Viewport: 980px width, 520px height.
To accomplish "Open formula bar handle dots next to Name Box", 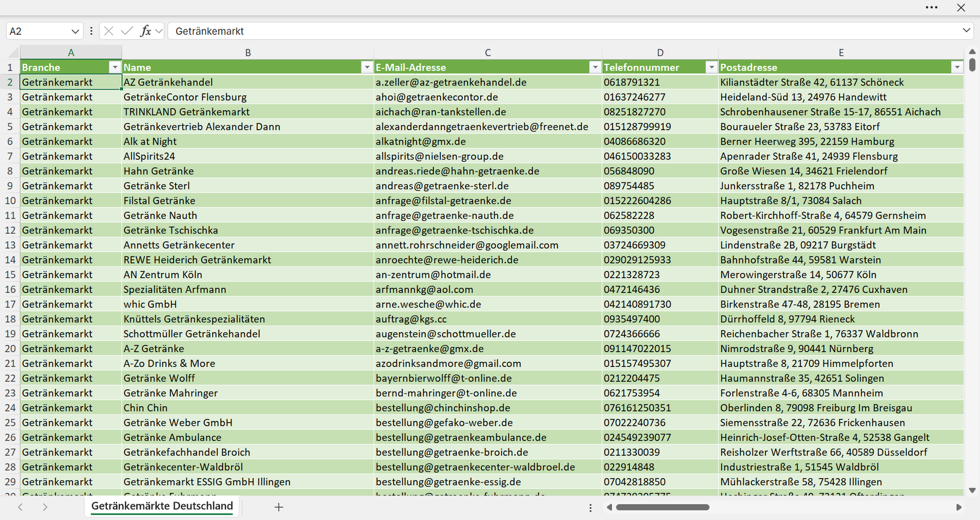I will pos(91,31).
